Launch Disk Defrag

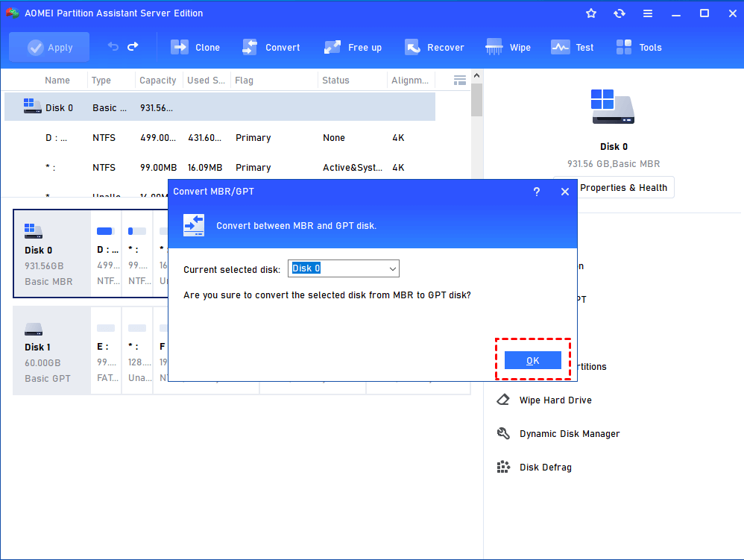coord(545,468)
